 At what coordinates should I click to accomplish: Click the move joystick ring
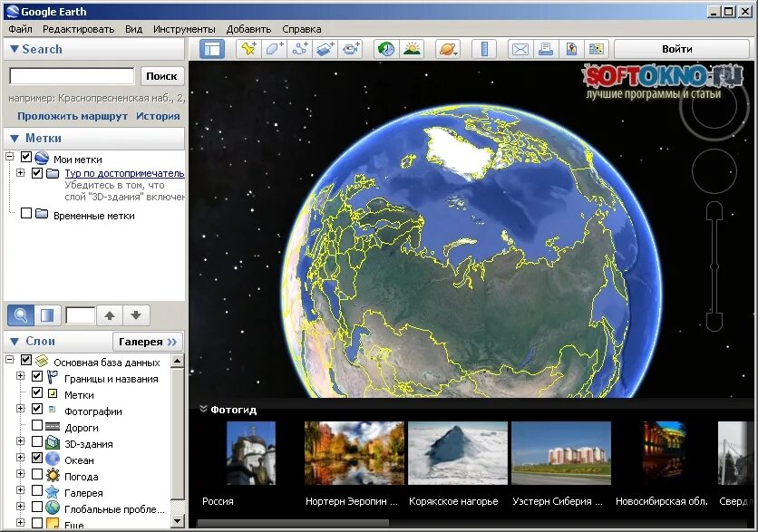point(714,171)
